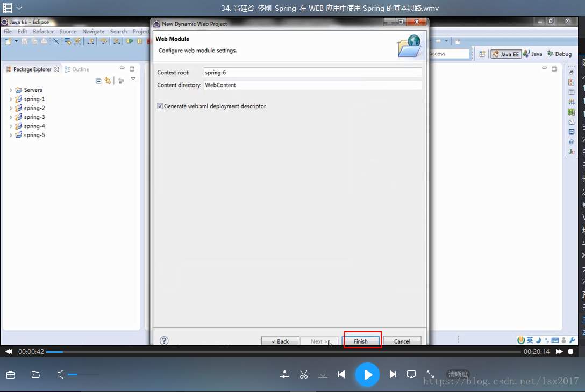The width and height of the screenshot is (585, 392).
Task: Click the Skip All Breakpoints toolbar icon
Action: pyautogui.click(x=56, y=41)
